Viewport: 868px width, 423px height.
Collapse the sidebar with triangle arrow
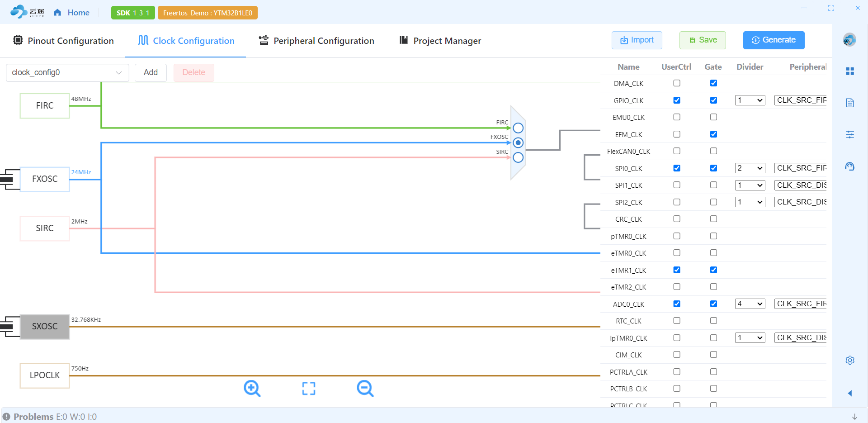[850, 393]
